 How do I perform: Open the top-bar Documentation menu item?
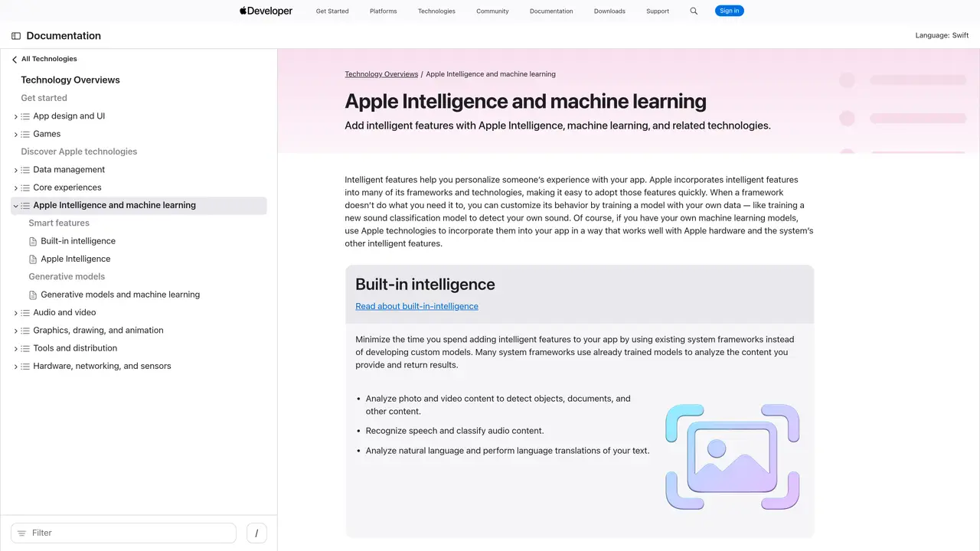(551, 11)
